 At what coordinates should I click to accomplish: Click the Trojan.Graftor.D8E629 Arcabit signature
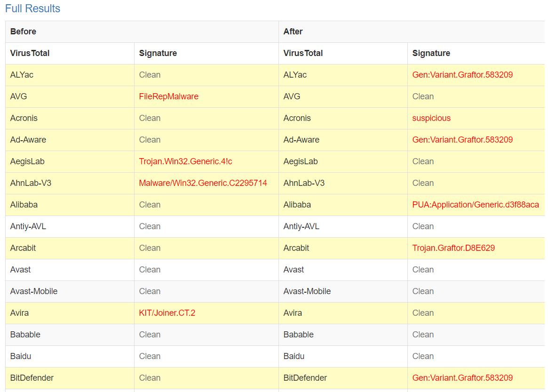coord(453,248)
